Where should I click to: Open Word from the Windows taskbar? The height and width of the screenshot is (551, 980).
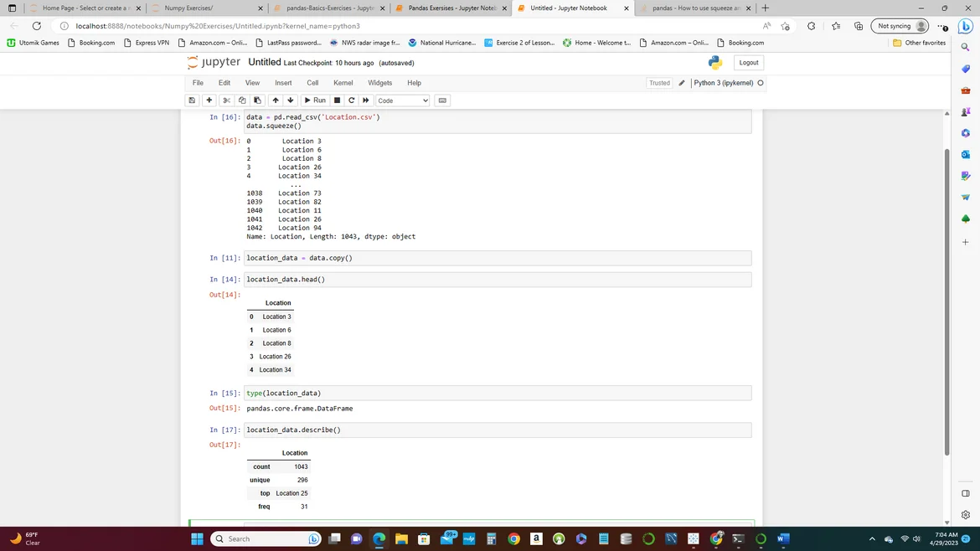pos(783,538)
